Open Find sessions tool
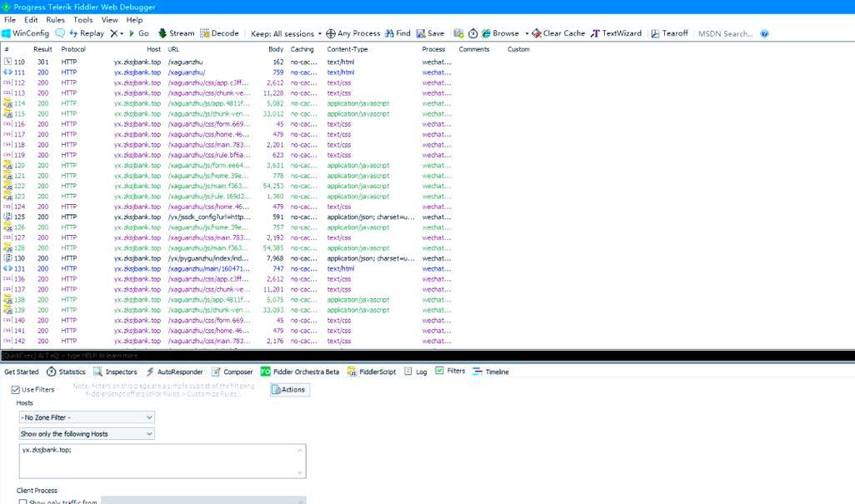The height and width of the screenshot is (504, 855). click(397, 33)
